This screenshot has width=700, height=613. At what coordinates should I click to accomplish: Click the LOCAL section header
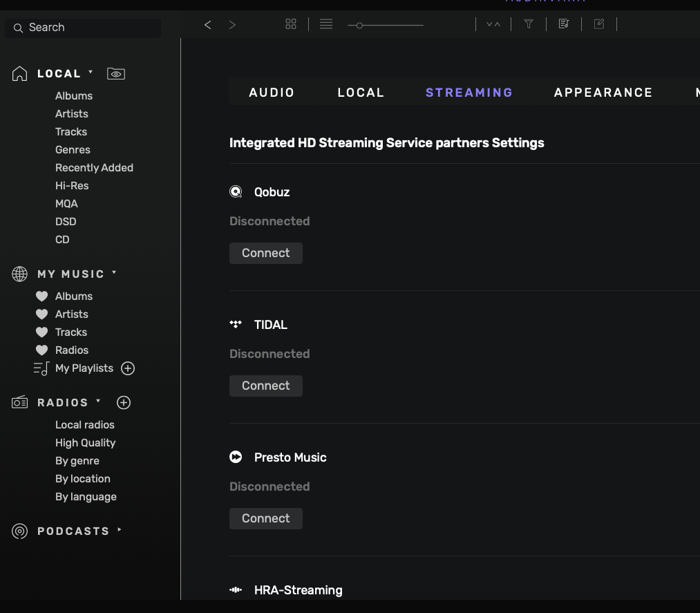pos(59,74)
